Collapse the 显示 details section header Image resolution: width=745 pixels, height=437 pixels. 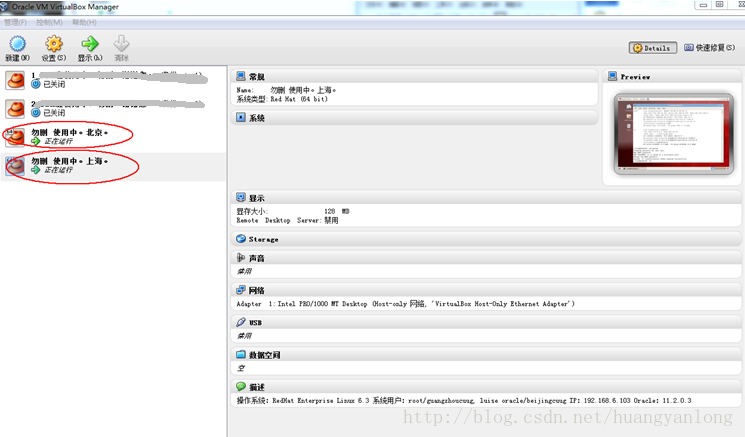pos(487,198)
